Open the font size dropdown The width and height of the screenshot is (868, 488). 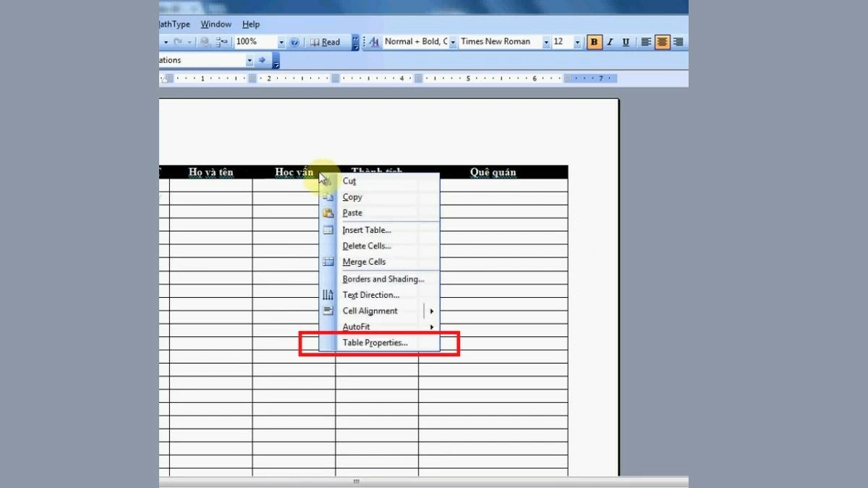(577, 42)
